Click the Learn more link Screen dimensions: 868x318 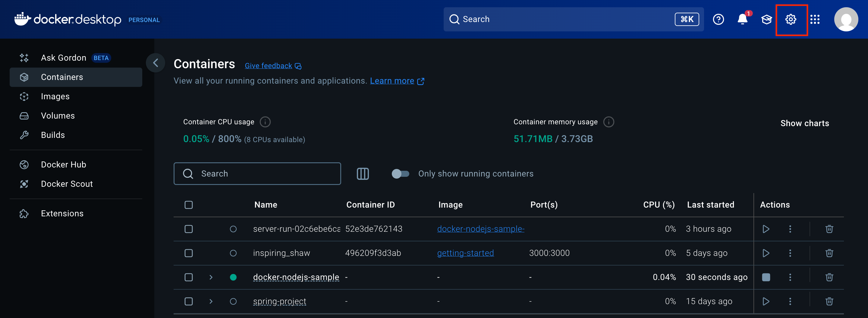click(392, 81)
